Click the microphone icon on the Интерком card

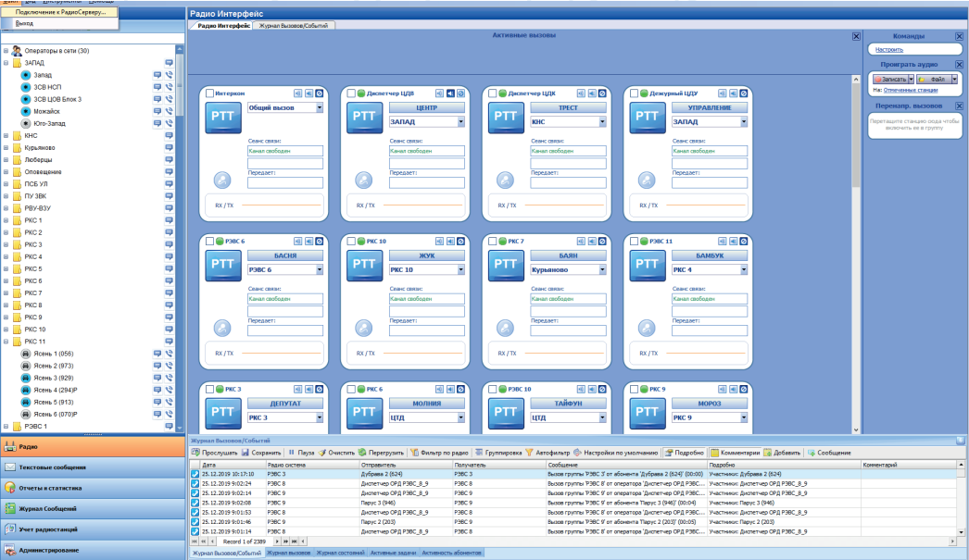pos(222,180)
